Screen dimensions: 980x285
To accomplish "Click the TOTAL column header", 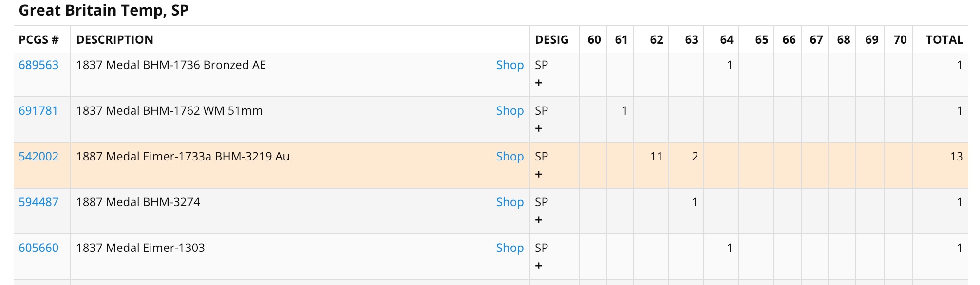I will coord(944,40).
